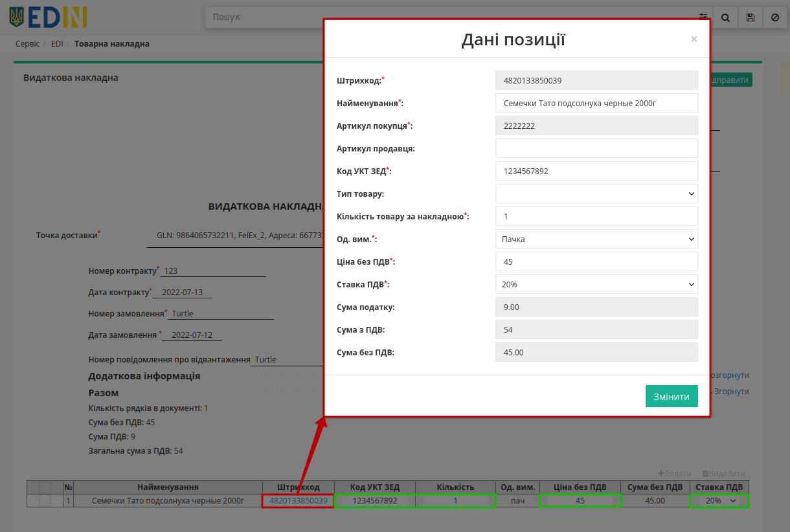Click the magnifier search icon
Screen dimensions: 790x532
coord(726,17)
